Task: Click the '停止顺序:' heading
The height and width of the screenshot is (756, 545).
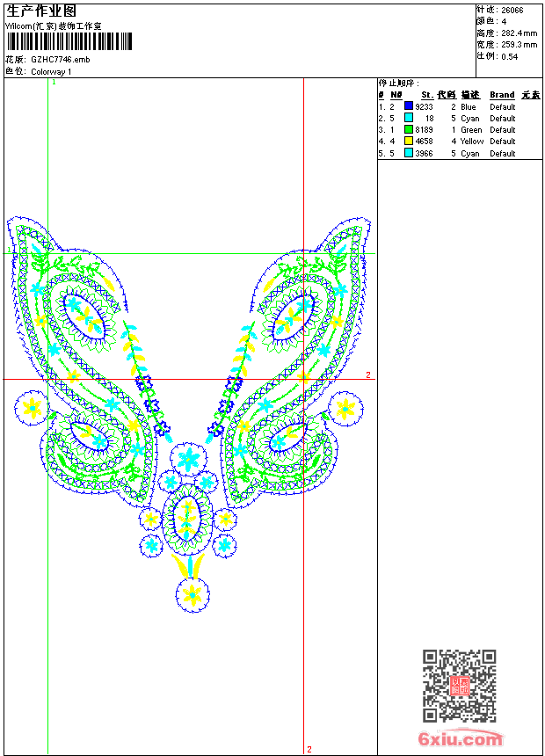Action: pyautogui.click(x=398, y=84)
